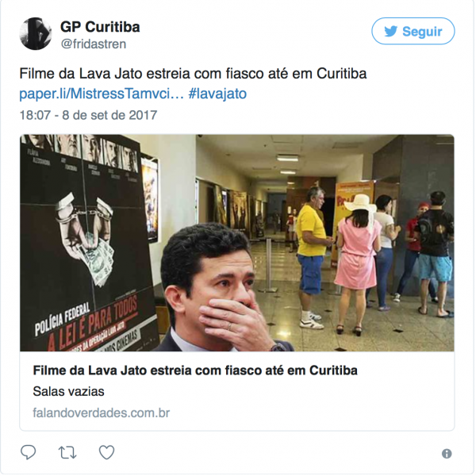This screenshot has height=476, width=476.
Task: Click the Salas vazias card description
Action: tap(68, 392)
